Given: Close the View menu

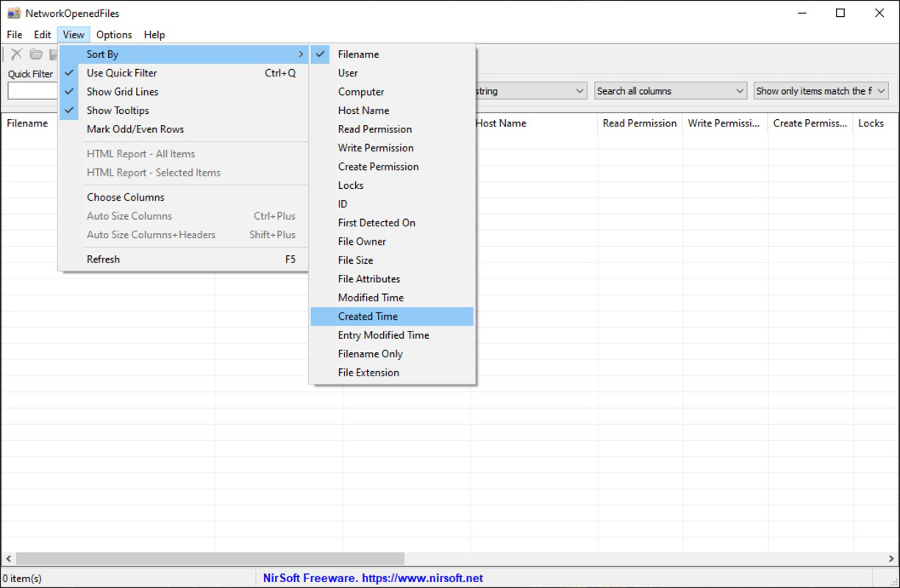Looking at the screenshot, I should (x=74, y=35).
